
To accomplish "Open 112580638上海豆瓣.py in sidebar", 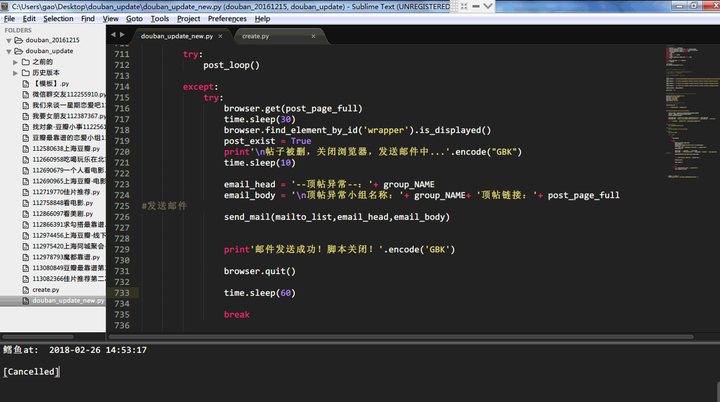I will pyautogui.click(x=66, y=149).
